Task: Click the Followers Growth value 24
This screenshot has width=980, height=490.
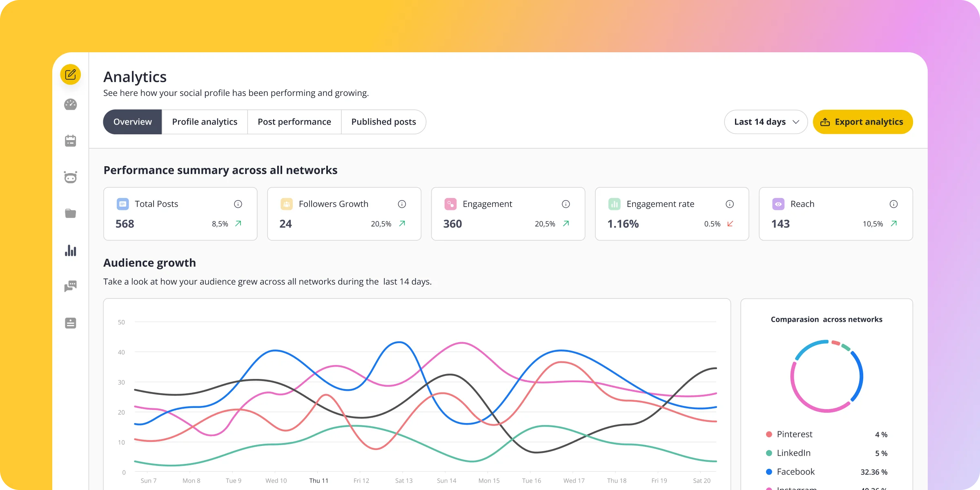Action: point(285,224)
